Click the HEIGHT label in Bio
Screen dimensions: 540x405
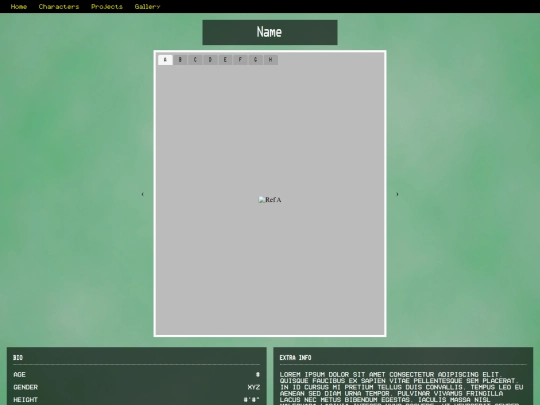25,400
